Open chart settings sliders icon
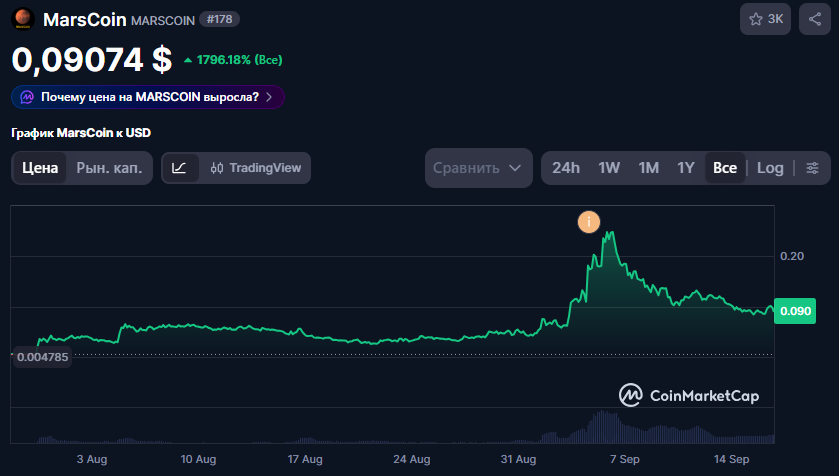 click(812, 168)
